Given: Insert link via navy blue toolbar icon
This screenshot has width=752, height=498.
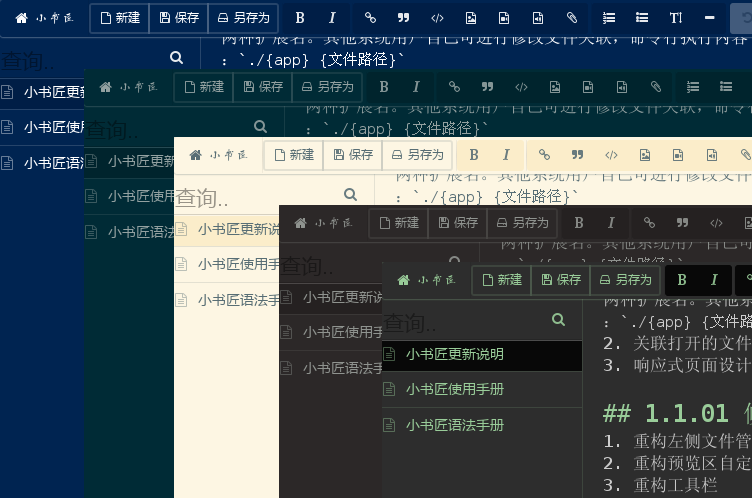Looking at the screenshot, I should click(370, 18).
